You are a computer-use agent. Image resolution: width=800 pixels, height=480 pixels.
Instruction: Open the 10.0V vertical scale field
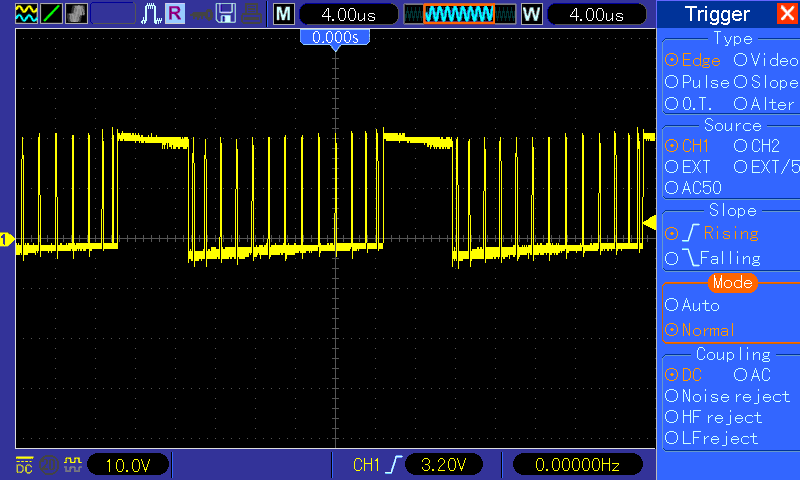(x=128, y=465)
